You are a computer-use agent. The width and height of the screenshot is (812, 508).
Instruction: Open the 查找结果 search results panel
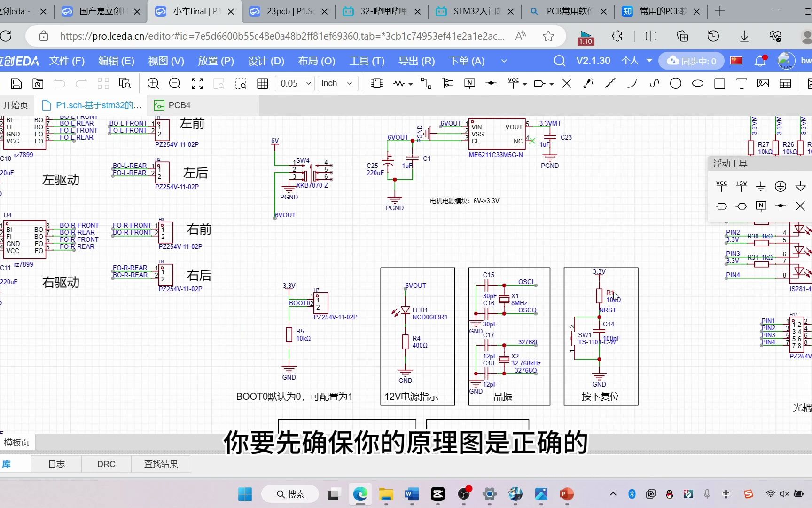(161, 464)
